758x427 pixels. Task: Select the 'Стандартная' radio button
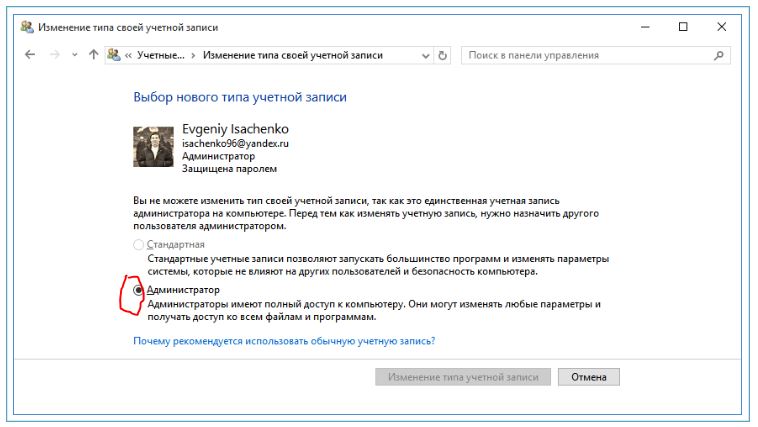pos(139,244)
